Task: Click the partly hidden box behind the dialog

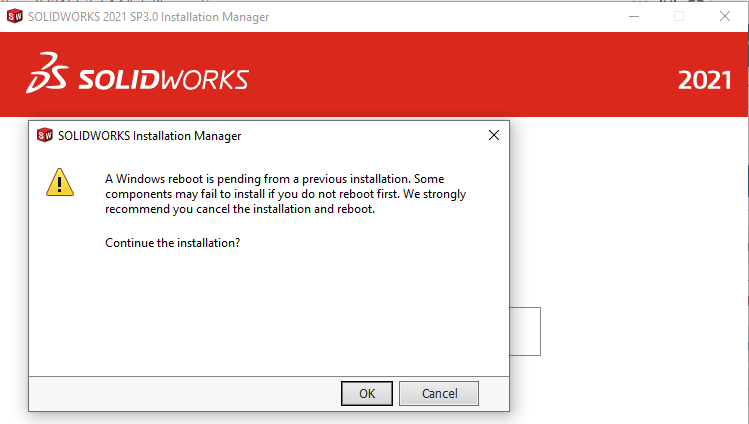Action: 526,331
